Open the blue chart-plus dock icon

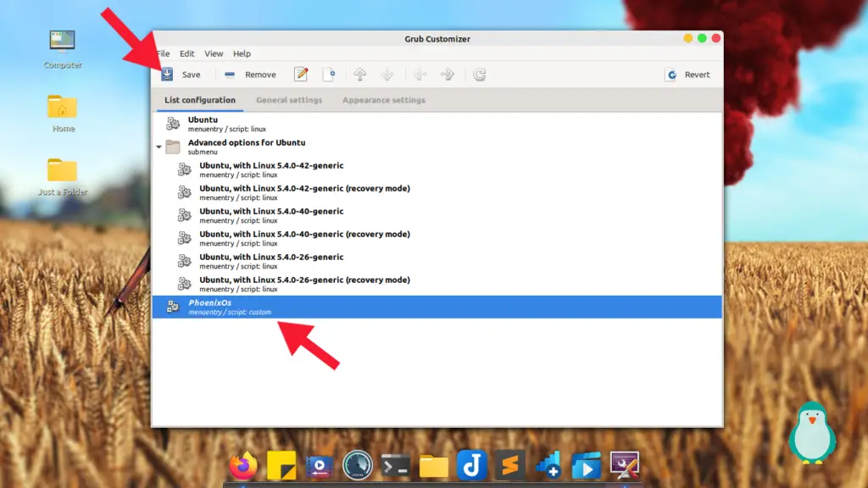(x=548, y=465)
